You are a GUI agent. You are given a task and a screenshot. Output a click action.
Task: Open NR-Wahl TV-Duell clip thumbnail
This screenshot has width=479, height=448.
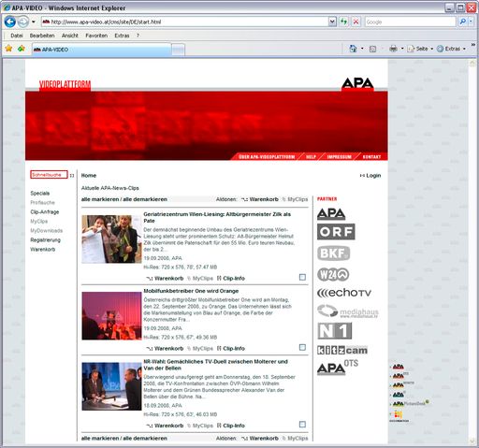point(111,386)
